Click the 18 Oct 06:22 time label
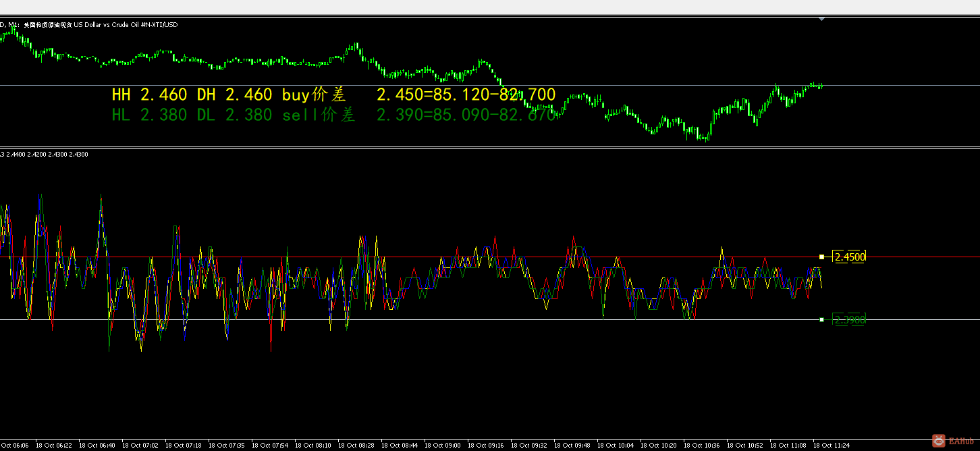 pos(53,446)
